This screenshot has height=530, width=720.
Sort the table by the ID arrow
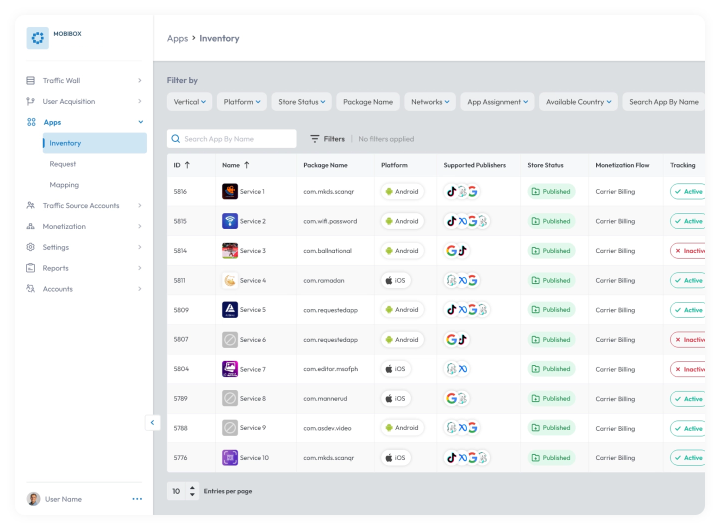pyautogui.click(x=187, y=165)
